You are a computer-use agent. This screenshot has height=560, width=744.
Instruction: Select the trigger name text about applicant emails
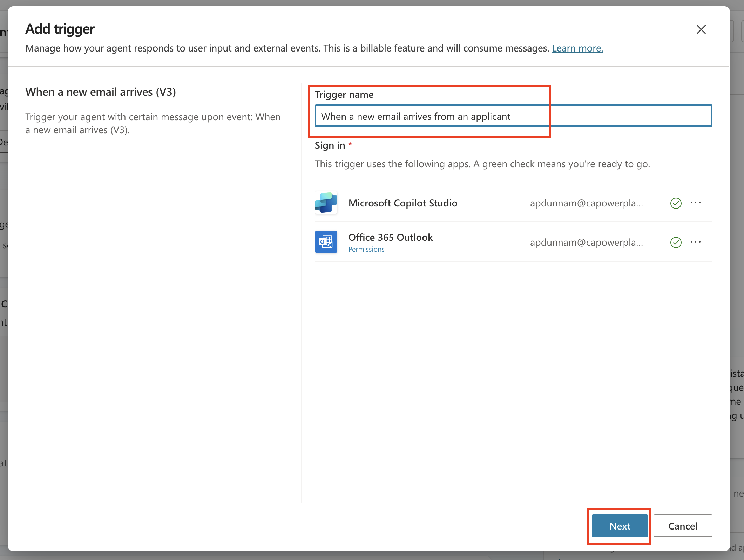pyautogui.click(x=416, y=116)
